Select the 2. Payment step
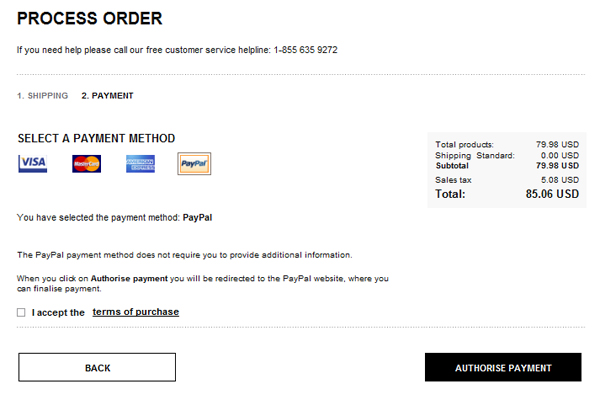The width and height of the screenshot is (600, 400). 107,96
